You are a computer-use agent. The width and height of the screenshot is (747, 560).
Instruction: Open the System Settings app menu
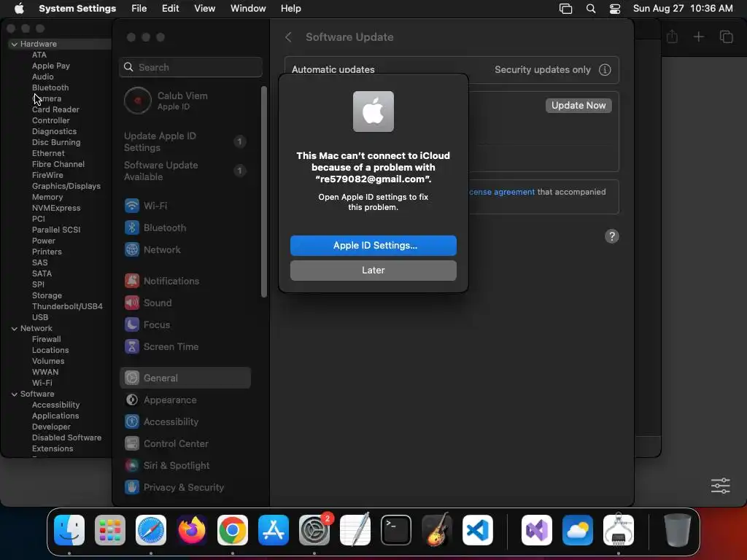[77, 9]
